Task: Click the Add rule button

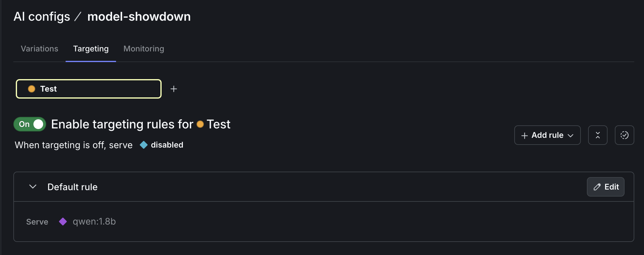Action: (x=547, y=135)
